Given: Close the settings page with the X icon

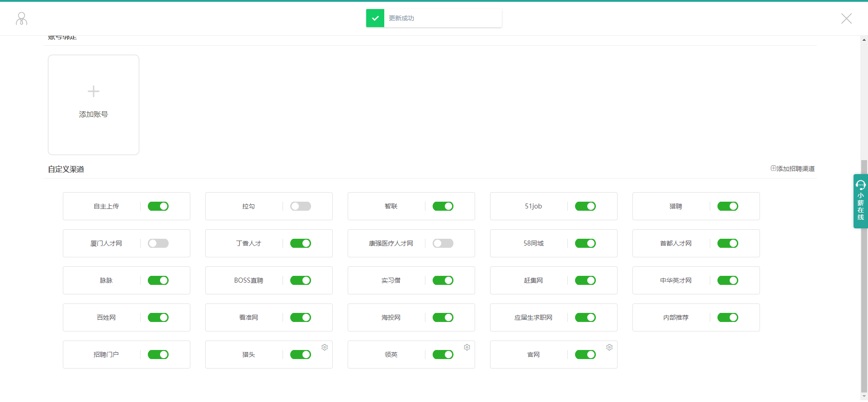Looking at the screenshot, I should pos(846,19).
